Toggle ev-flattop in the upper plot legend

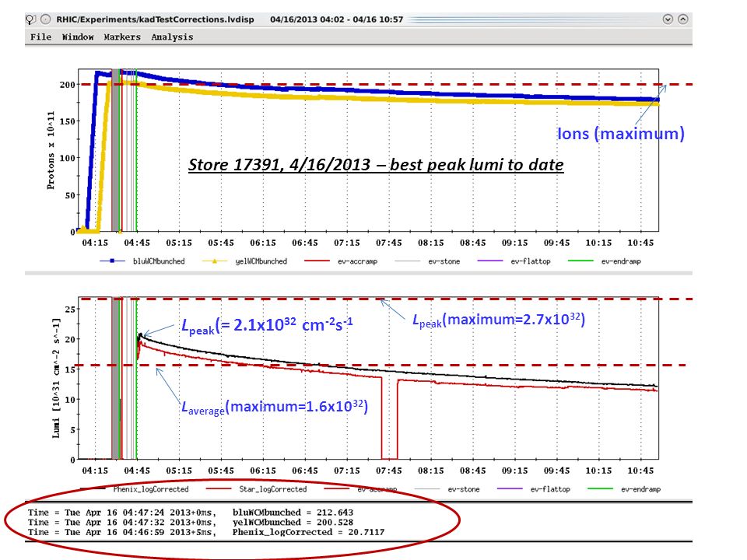point(514,261)
